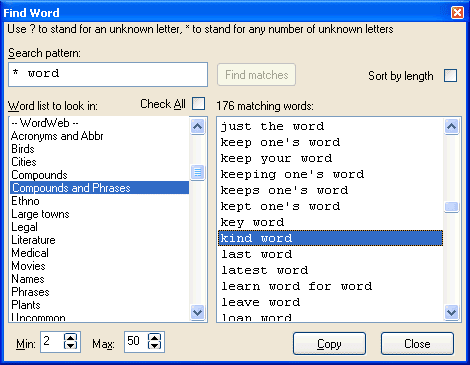Enable the Sort by length checkbox
Viewport: 470px width, 365px height.
tap(451, 76)
